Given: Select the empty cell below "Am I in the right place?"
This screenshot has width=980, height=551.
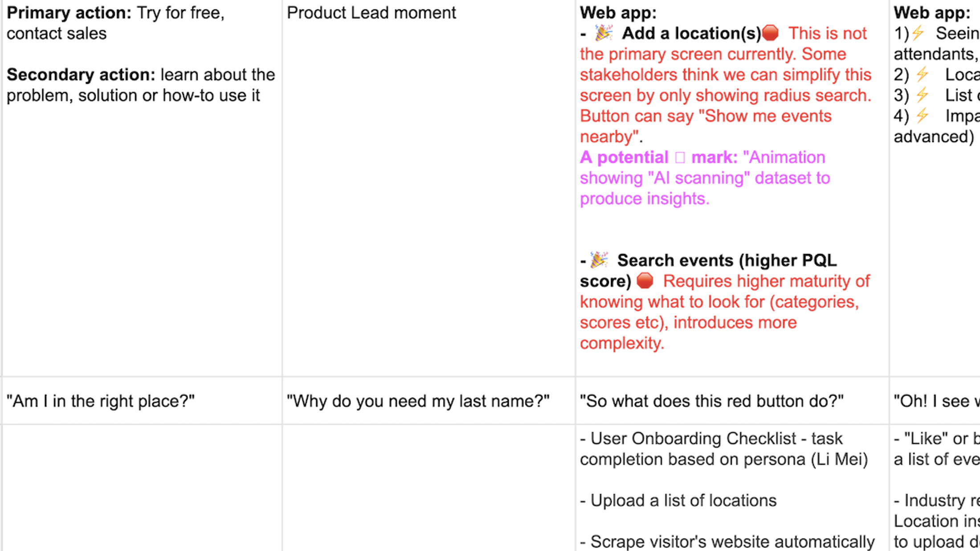Looking at the screenshot, I should tap(142, 487).
